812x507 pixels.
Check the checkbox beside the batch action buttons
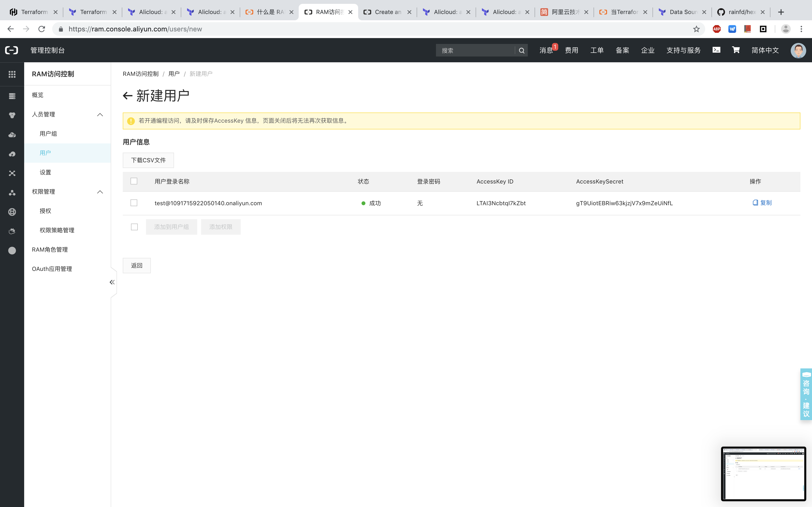134,227
